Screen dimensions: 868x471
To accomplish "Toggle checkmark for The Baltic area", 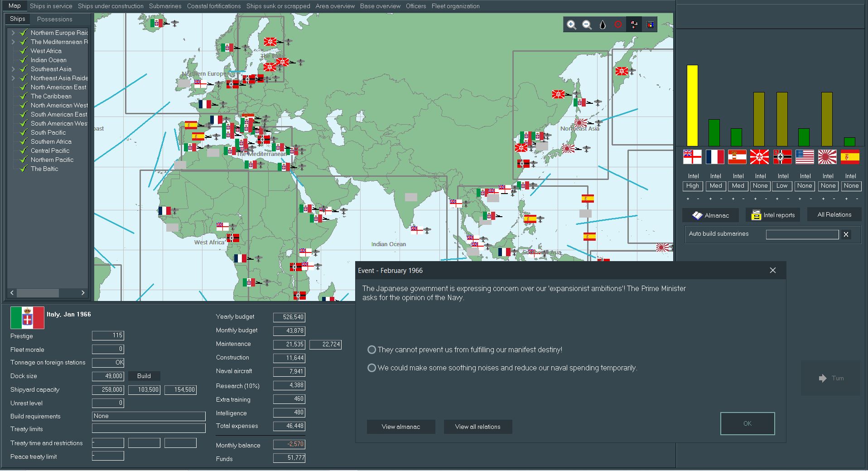I will pos(24,169).
